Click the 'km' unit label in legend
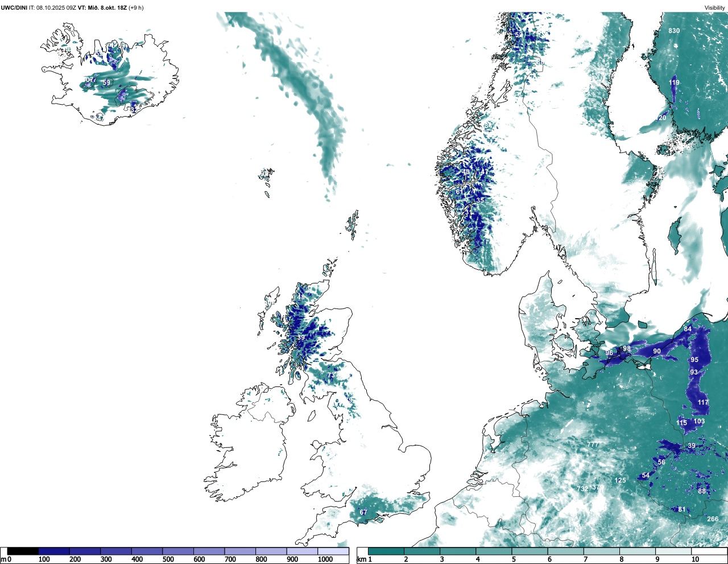The image size is (728, 564). click(x=361, y=559)
